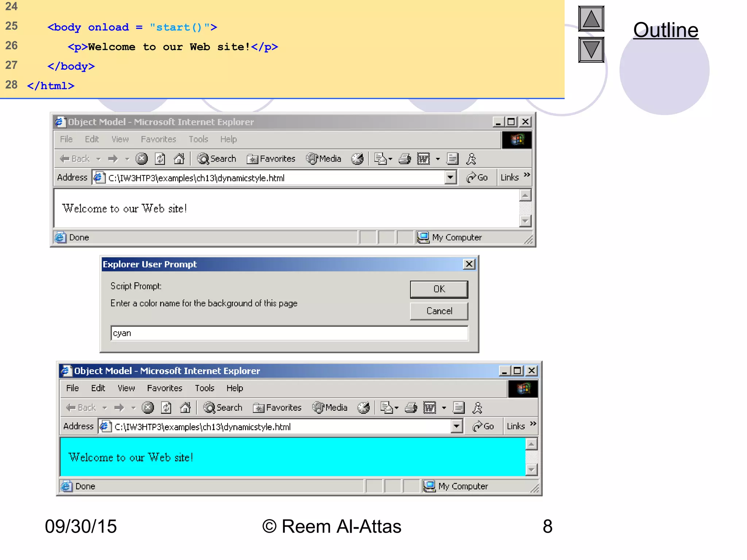Click scrollbar down arrow in lower browser
747x560 pixels.
[x=531, y=470]
